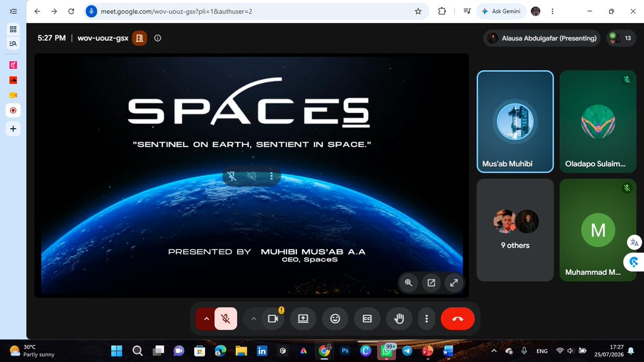
Task: Go back in the browser
Action: pyautogui.click(x=37, y=11)
